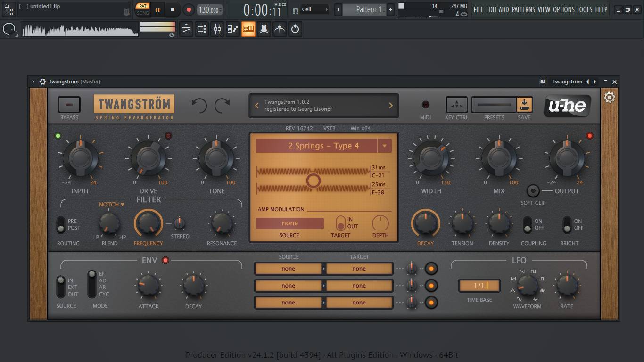Toggle the SOFT CLIP button
644x362 pixels.
(533, 191)
